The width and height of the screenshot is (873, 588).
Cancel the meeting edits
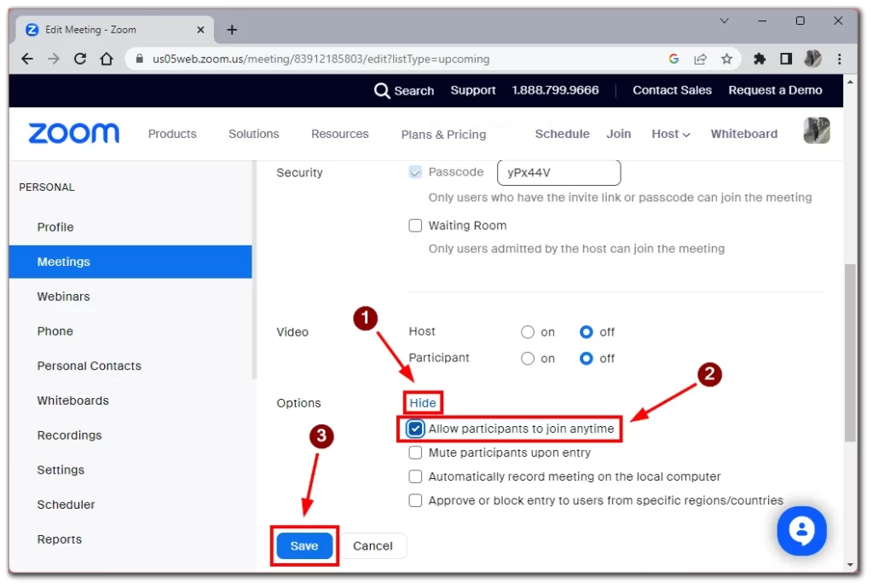[x=373, y=546]
